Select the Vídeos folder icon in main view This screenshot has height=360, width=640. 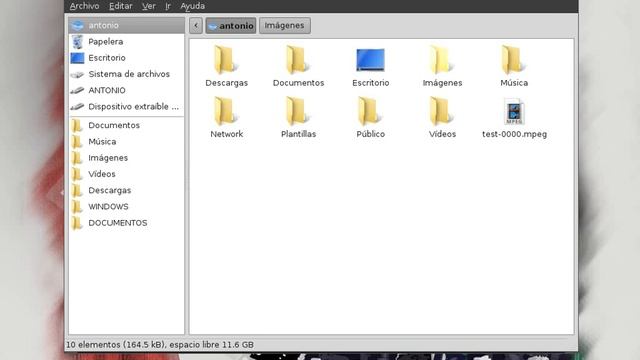pos(441,111)
